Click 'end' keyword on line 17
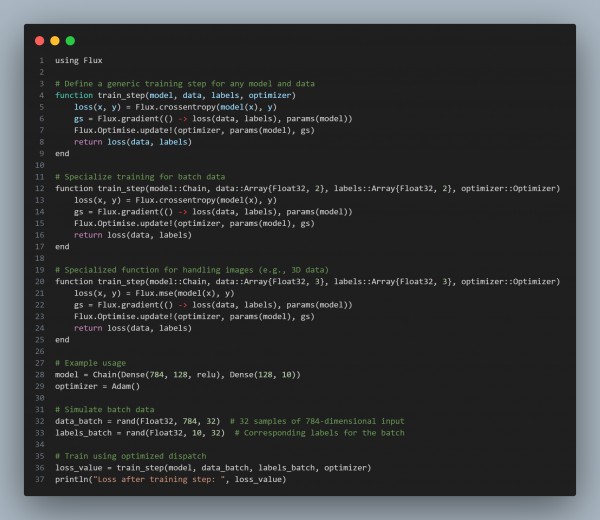600x520 pixels. tap(62, 247)
